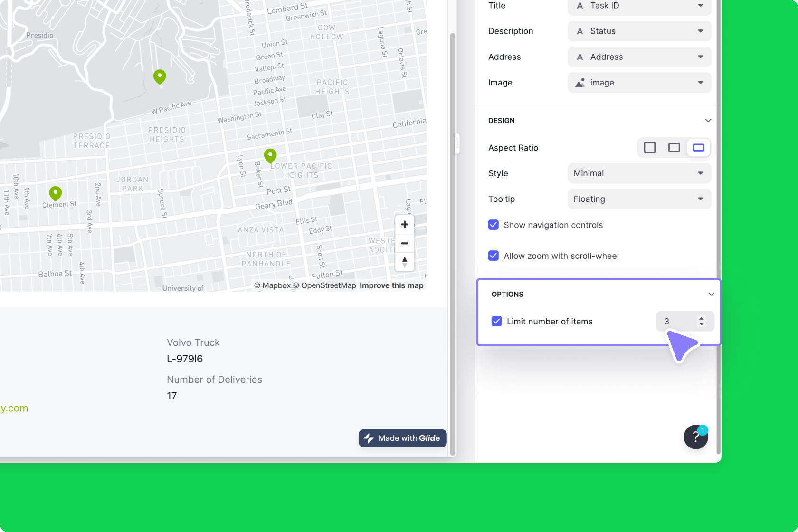Viewport: 798px width, 532px height.
Task: Open the Style dropdown showing Minimal
Action: click(639, 173)
